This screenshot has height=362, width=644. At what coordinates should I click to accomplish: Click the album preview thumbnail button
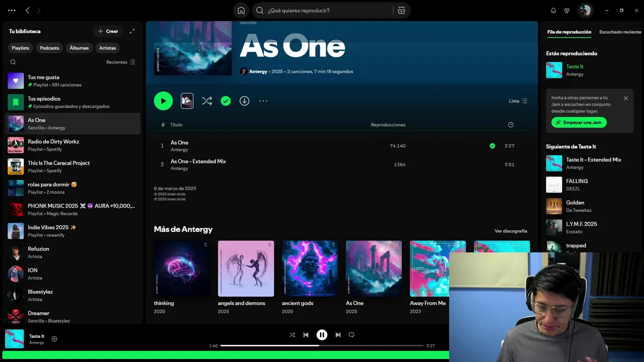click(187, 101)
